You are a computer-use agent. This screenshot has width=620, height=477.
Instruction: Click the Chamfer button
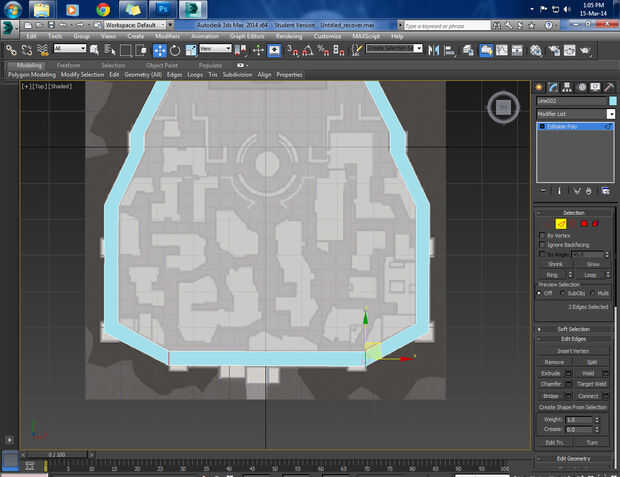point(553,383)
